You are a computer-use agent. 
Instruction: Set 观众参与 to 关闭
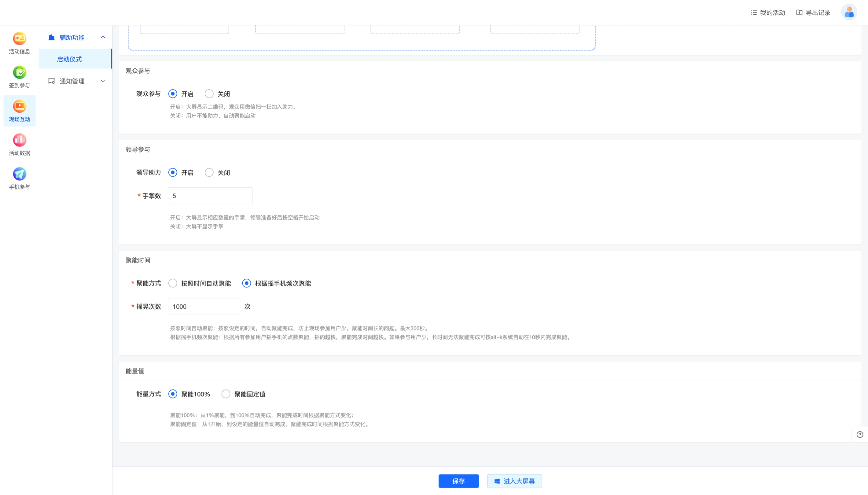209,94
